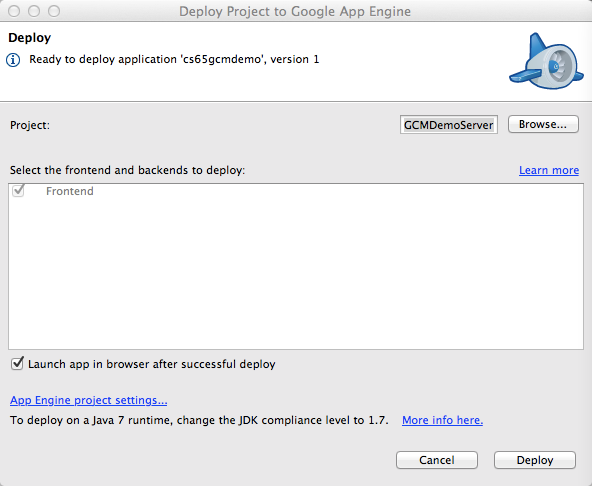Click the bold Deploy heading
Image resolution: width=592 pixels, height=486 pixels.
pyautogui.click(x=29, y=38)
